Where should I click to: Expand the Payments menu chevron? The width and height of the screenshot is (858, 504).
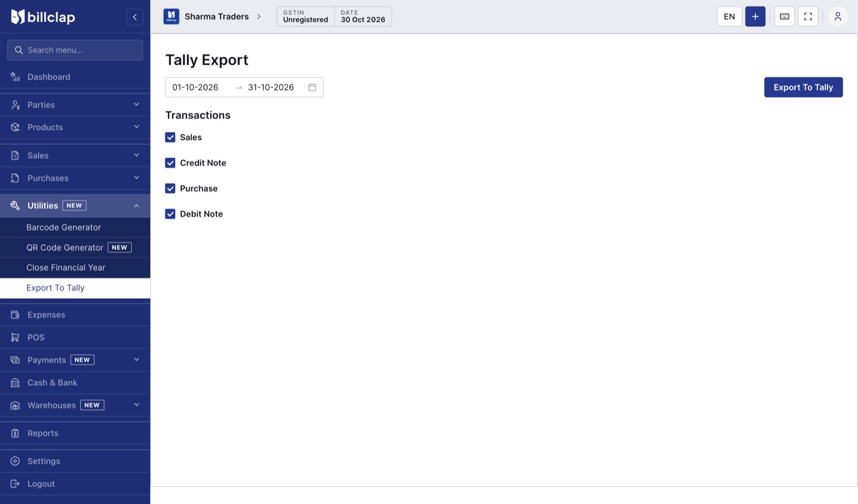tap(137, 359)
